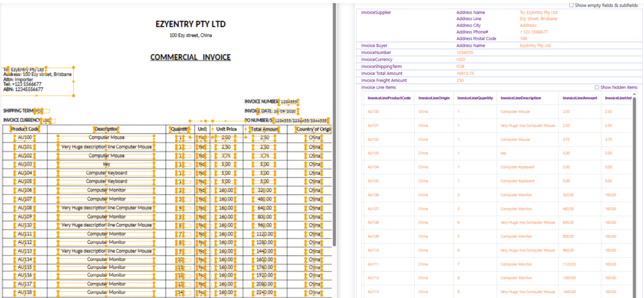
Task: Click the InvoiceLineOrigin column header
Action: click(434, 99)
